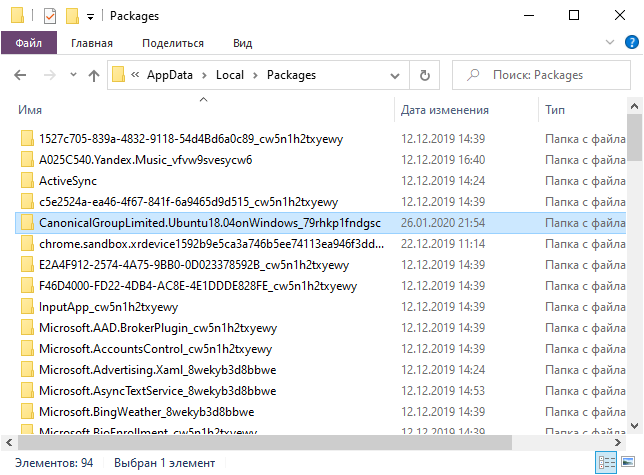Viewport: 644px width, 475px height.
Task: Open the Файл menu
Action: point(29,43)
